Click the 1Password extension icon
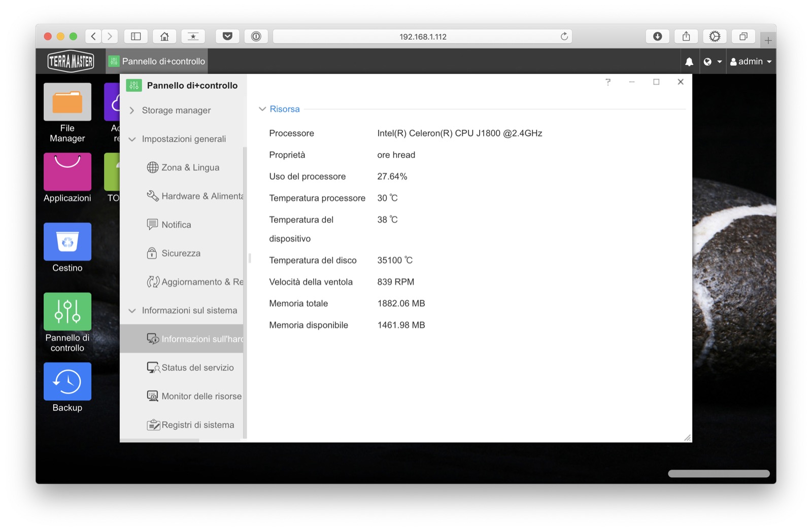This screenshot has height=531, width=812. click(256, 37)
